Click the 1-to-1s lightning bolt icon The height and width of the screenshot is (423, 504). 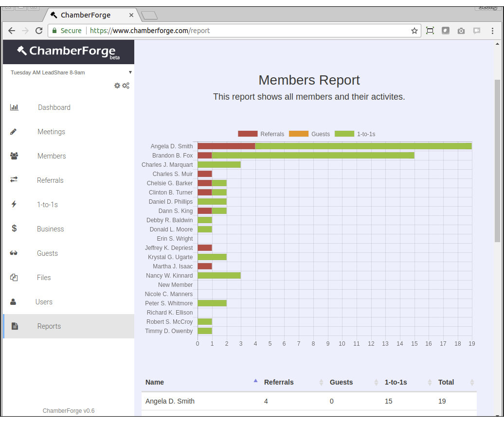point(14,204)
